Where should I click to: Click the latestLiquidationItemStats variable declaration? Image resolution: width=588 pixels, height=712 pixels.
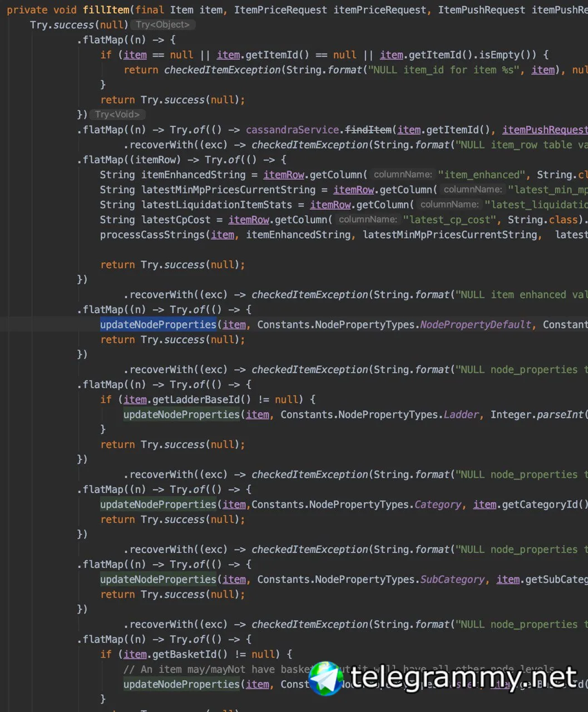click(x=216, y=205)
